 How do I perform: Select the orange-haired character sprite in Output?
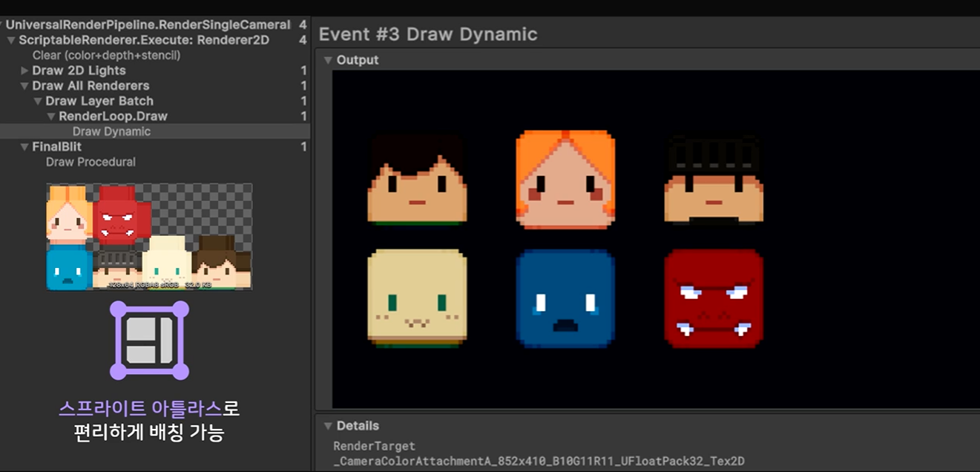(x=565, y=180)
